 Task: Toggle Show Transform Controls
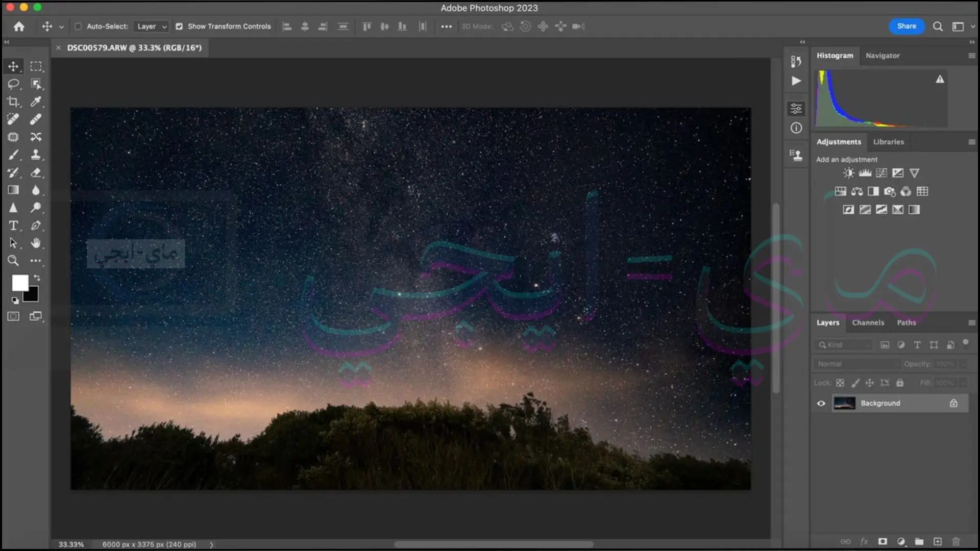(178, 26)
